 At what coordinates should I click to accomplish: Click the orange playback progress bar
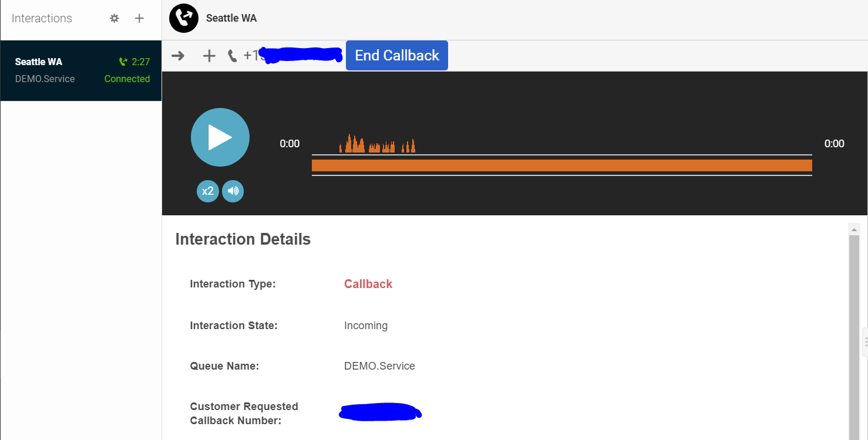click(x=561, y=165)
